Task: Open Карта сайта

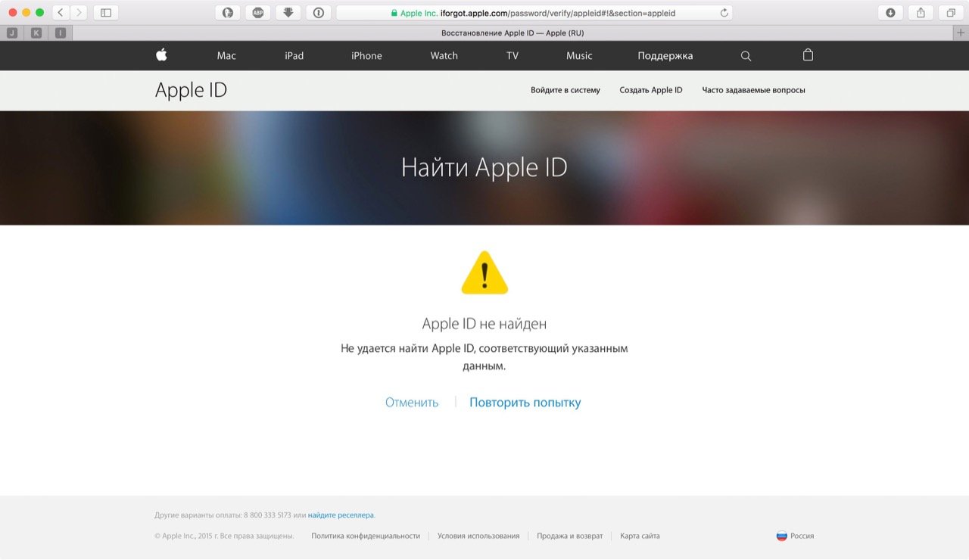Action: (x=640, y=536)
